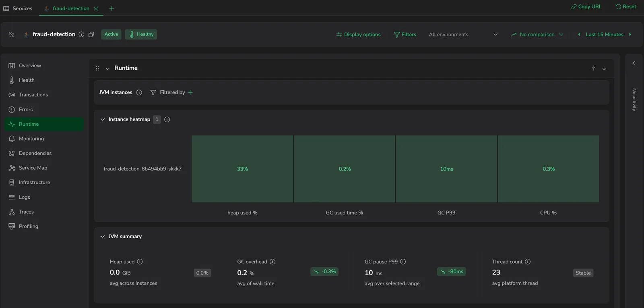Close the fraud-detection tab
The width and height of the screenshot is (644, 308).
96,8
